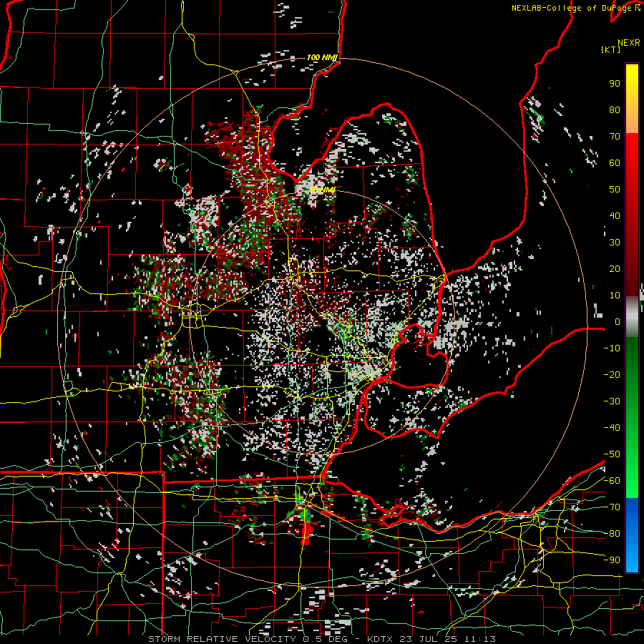Click the -60 value on the velocity scale

pos(612,481)
